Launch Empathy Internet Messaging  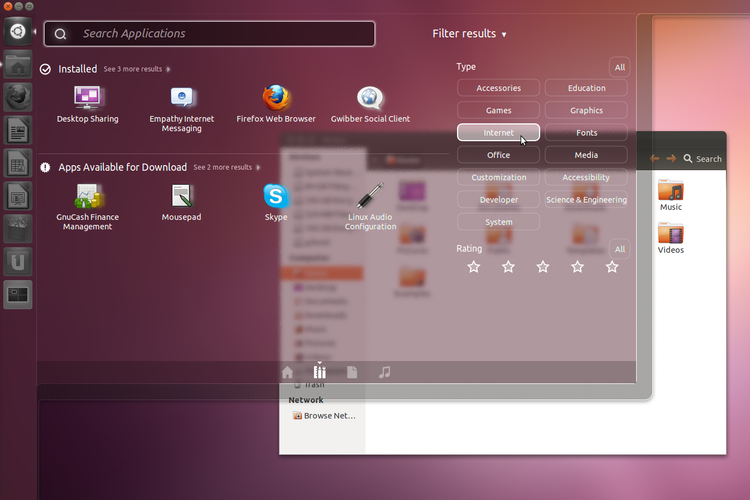point(182,99)
